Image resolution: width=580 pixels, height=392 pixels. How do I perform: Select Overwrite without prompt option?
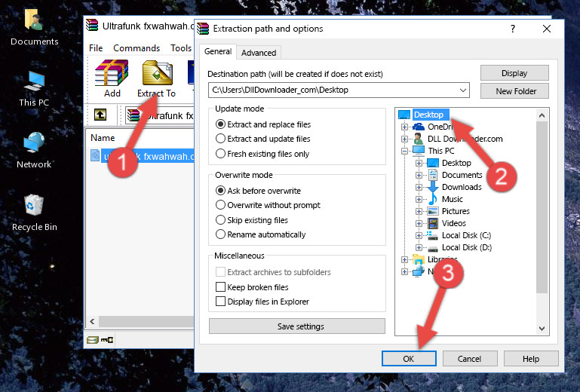click(x=220, y=205)
